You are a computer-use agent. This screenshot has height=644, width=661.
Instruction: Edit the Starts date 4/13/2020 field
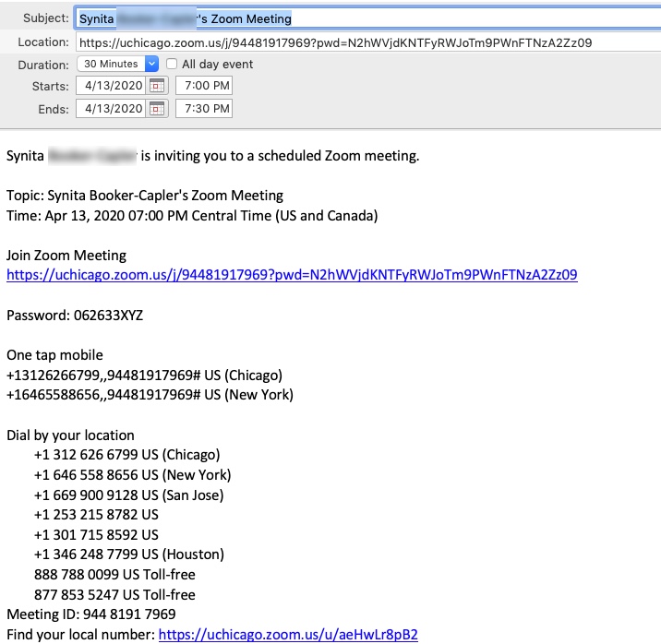tap(111, 86)
